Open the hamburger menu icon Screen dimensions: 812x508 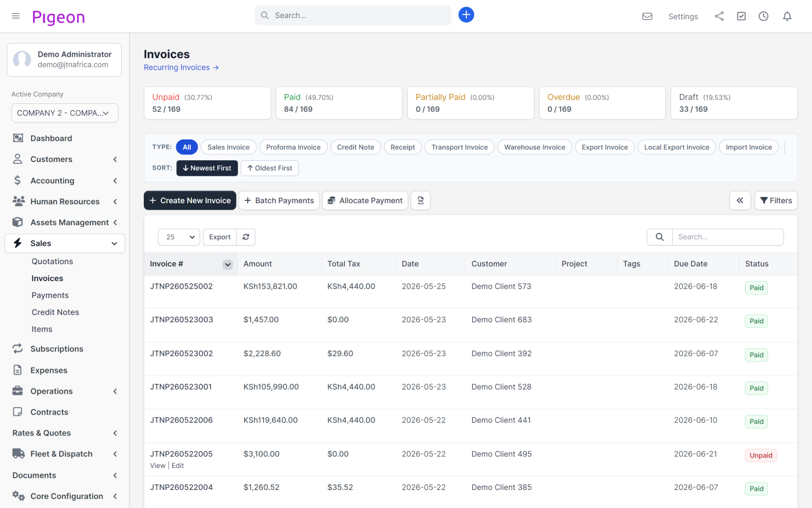pos(16,16)
